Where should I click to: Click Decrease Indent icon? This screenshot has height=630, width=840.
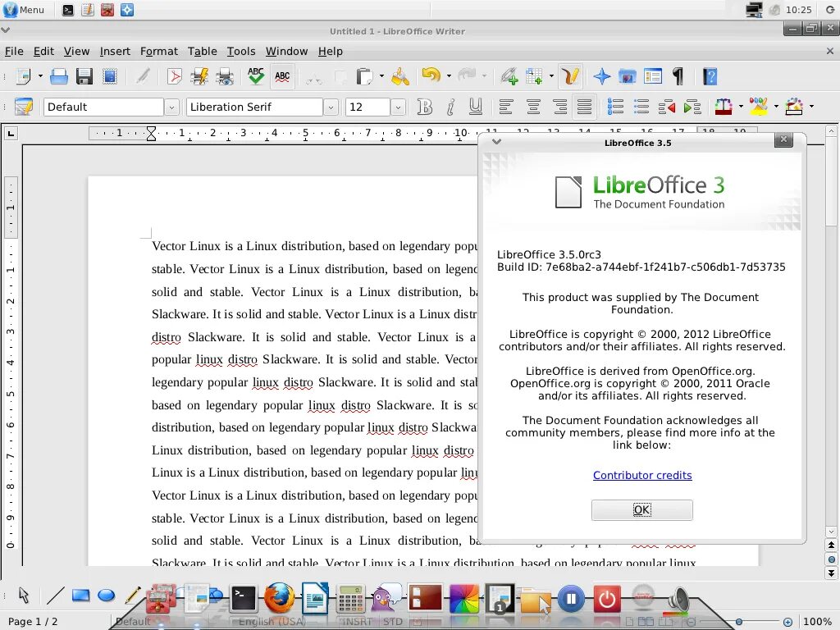666,107
